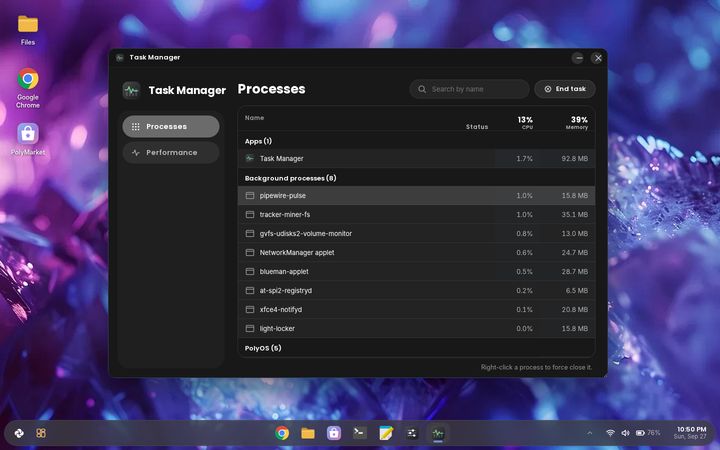Click the 76% battery indicator
This screenshot has width=720, height=450.
648,433
